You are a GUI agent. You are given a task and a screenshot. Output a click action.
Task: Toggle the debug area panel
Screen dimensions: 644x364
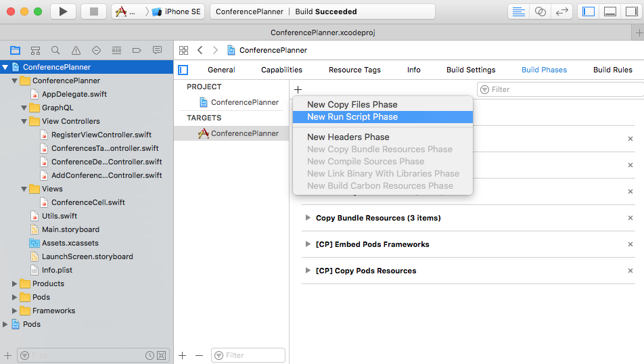610,12
